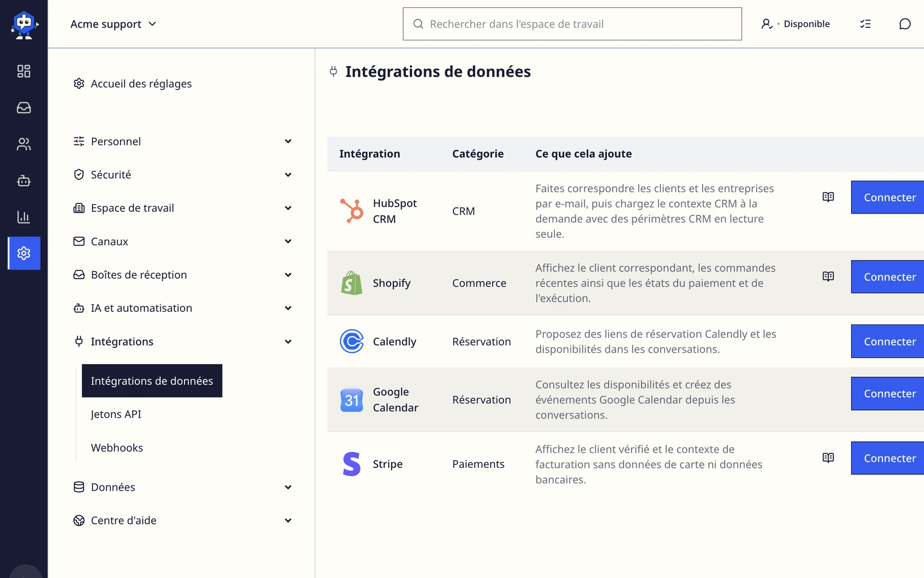Expand the Données section
Screen dimensions: 924x578
click(182, 487)
